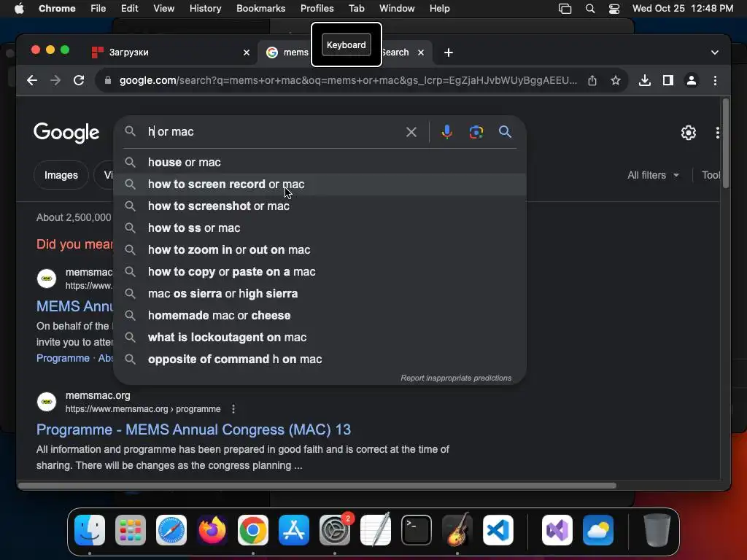Open the weather cloud app in Dock
747x560 pixels.
pos(598,530)
